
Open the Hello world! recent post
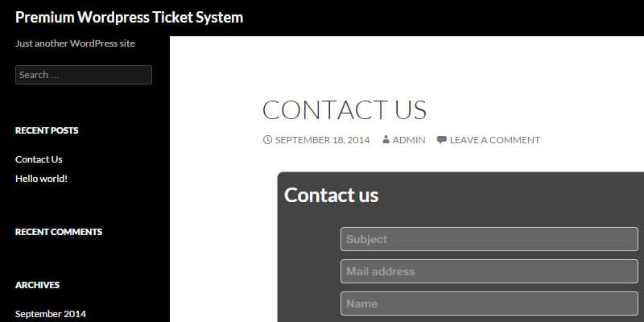tap(41, 179)
